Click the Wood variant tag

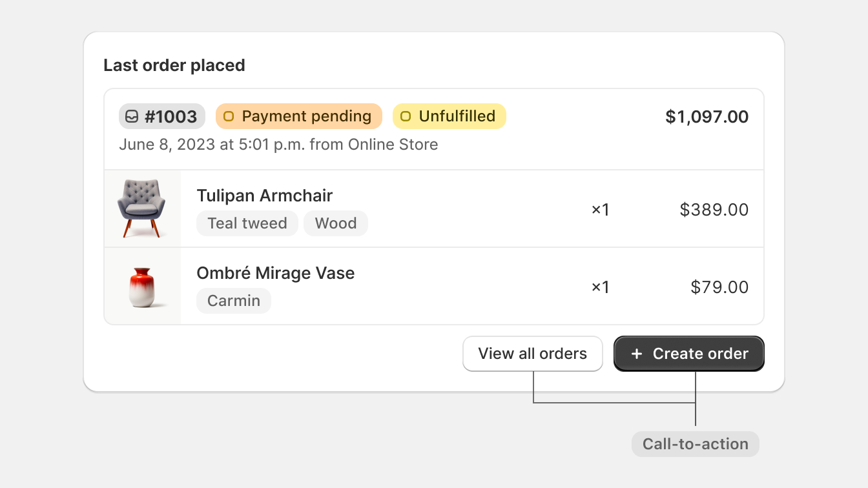pos(336,223)
